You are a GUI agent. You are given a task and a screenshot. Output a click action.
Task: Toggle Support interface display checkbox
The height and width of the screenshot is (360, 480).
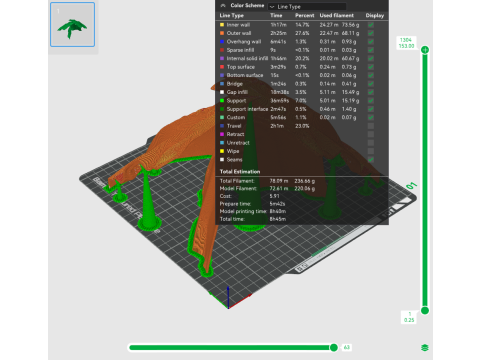click(x=371, y=109)
